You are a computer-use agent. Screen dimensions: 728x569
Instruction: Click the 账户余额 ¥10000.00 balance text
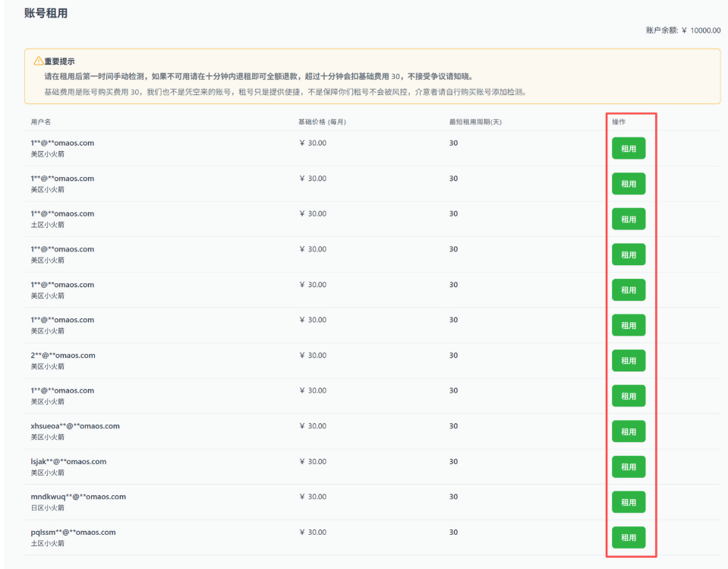(x=683, y=30)
